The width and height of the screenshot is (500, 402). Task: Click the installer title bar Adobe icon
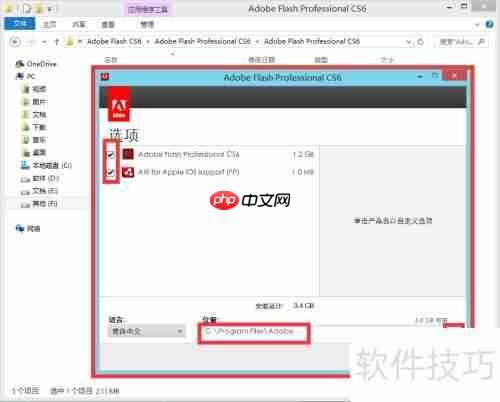coord(105,77)
